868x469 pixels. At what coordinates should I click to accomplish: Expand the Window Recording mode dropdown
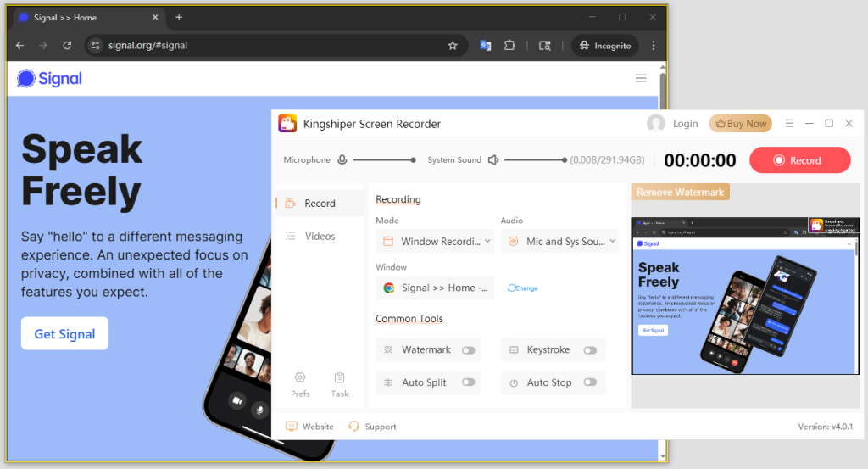point(435,242)
